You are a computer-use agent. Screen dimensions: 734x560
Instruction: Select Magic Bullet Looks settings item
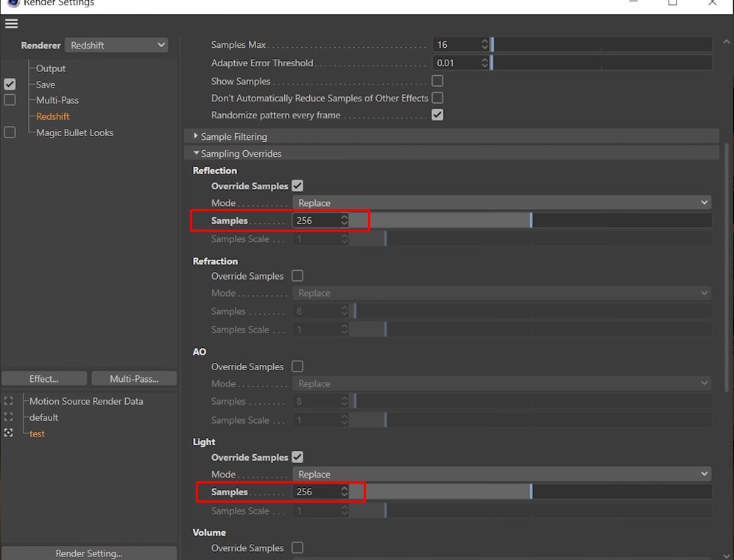(x=74, y=132)
